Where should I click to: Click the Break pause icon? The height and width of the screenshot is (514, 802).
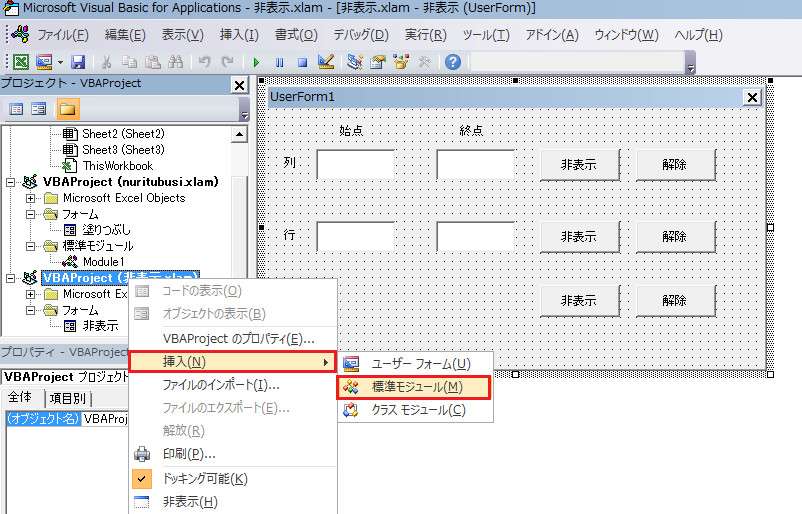(278, 62)
